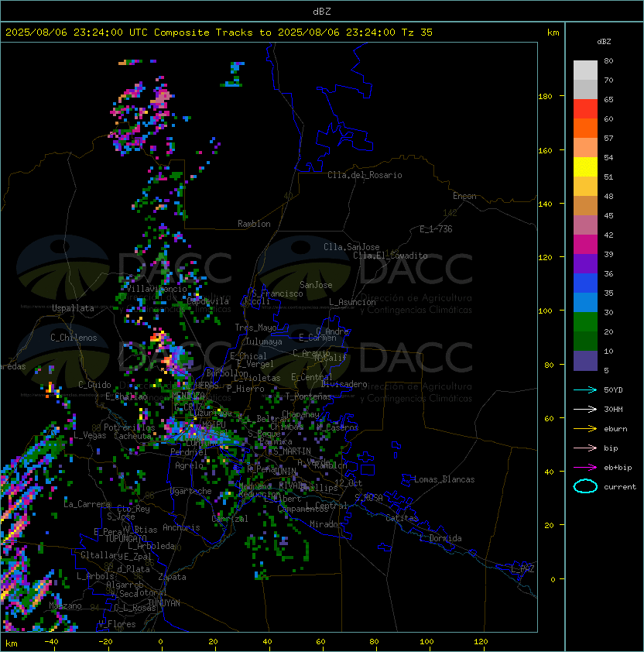Viewport: 644px width, 652px height.
Task: Select the red 60-65 dBZ color band
Action: [585, 109]
